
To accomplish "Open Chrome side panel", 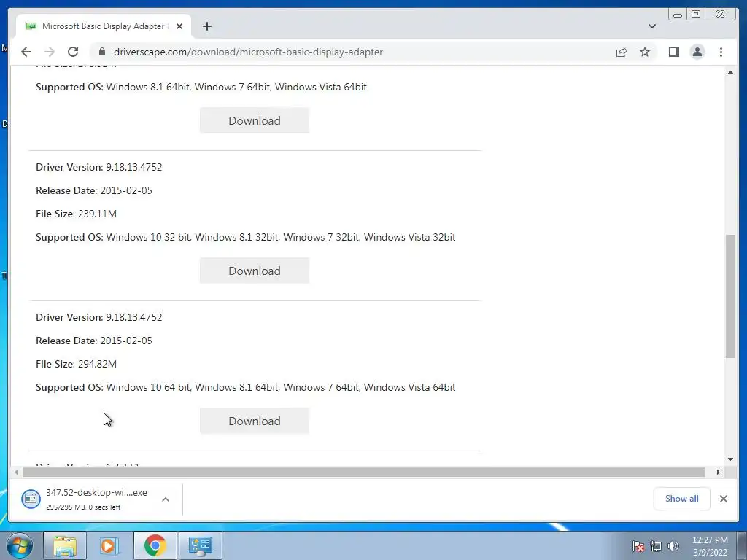I will pos(673,52).
